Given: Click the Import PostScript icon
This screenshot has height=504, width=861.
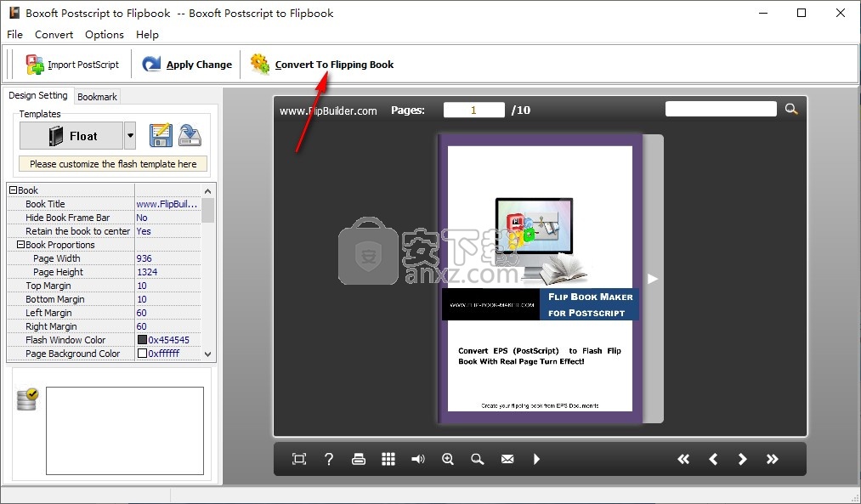Looking at the screenshot, I should point(35,65).
